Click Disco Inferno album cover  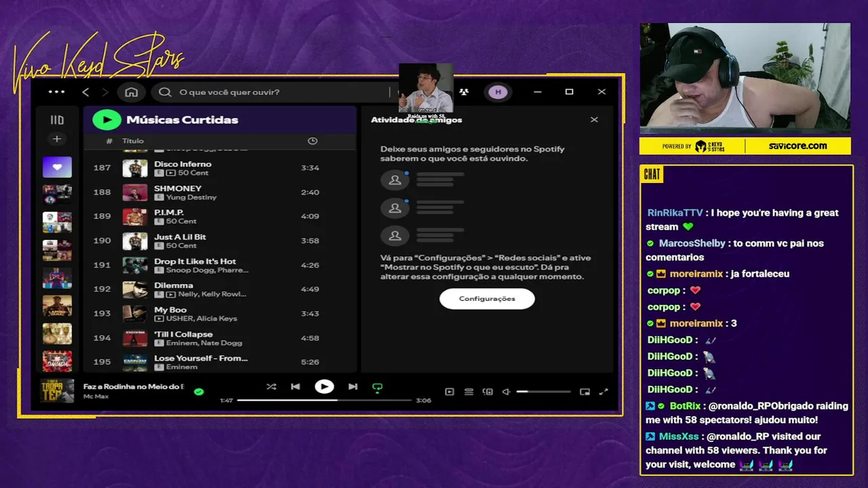point(135,168)
